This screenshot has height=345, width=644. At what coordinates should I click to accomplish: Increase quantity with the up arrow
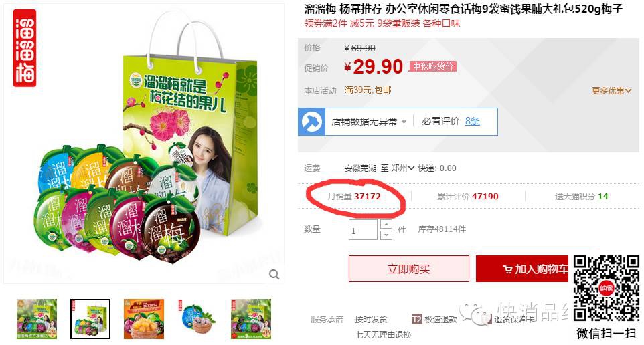pos(386,224)
